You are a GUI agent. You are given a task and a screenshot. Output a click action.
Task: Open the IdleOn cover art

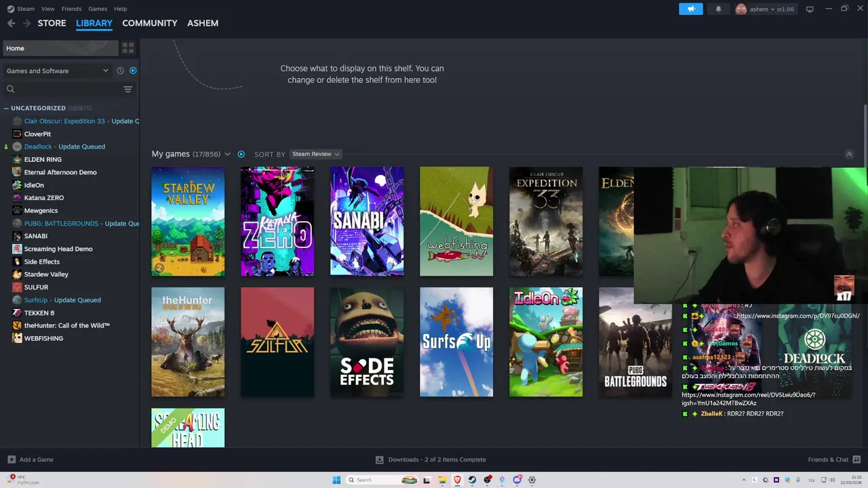click(x=546, y=342)
